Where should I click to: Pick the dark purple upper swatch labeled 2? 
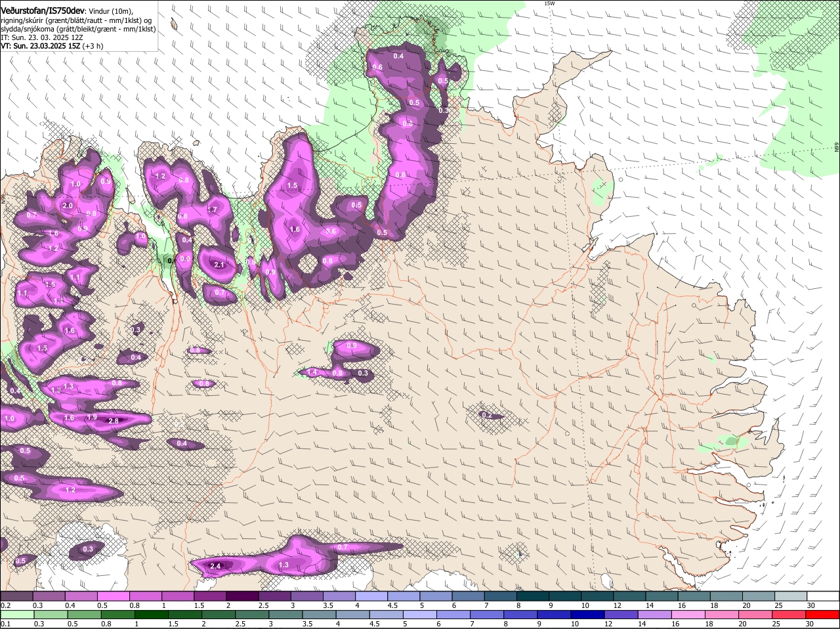242,596
